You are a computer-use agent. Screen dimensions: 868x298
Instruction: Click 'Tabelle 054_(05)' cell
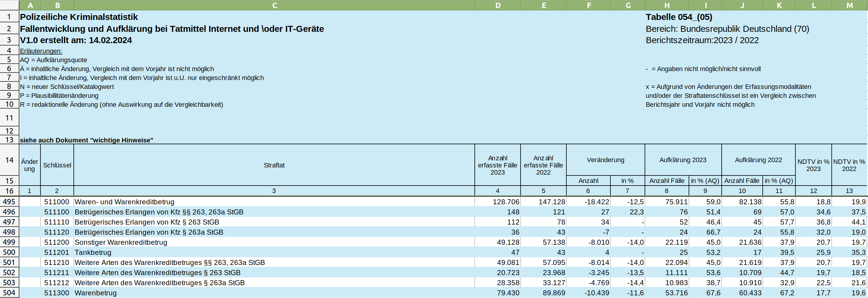[679, 17]
